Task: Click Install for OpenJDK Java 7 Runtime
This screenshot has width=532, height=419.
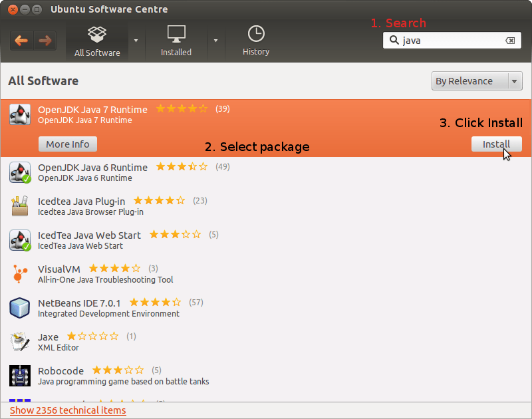Action: [x=496, y=144]
